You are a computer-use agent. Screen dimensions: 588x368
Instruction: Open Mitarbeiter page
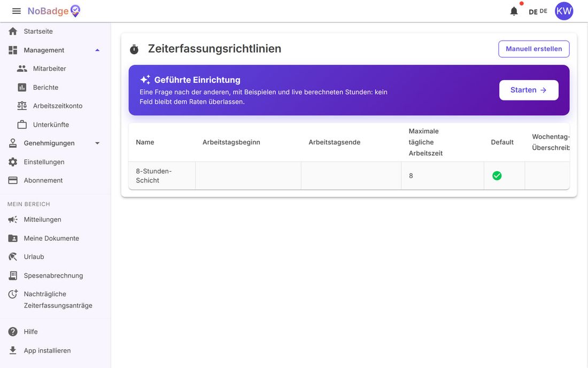(x=50, y=68)
